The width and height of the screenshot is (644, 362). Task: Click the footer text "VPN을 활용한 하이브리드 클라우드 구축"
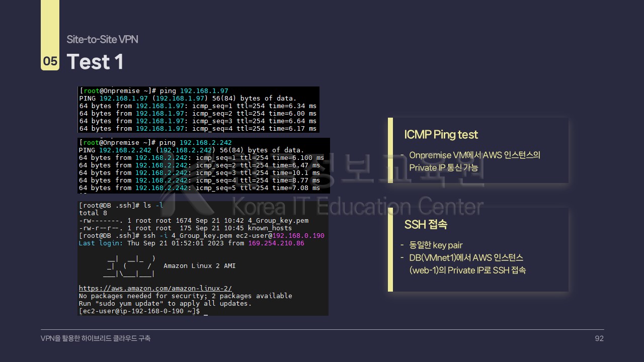point(96,339)
